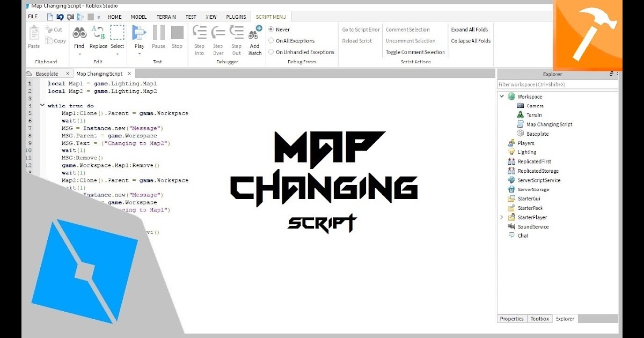Switch to the Properties panel tab

(511, 319)
